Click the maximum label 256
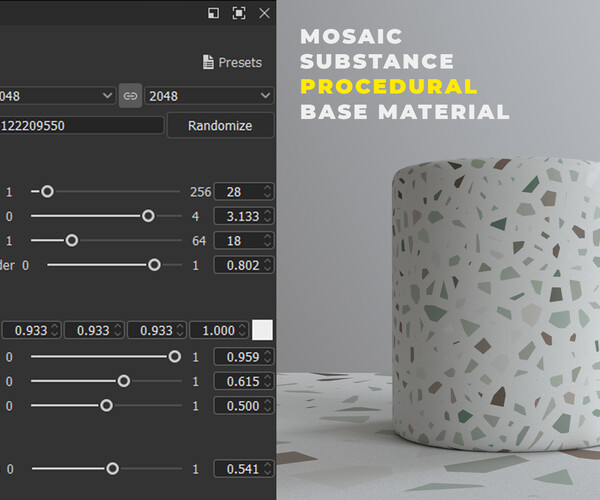Image resolution: width=600 pixels, height=500 pixels. tap(201, 192)
